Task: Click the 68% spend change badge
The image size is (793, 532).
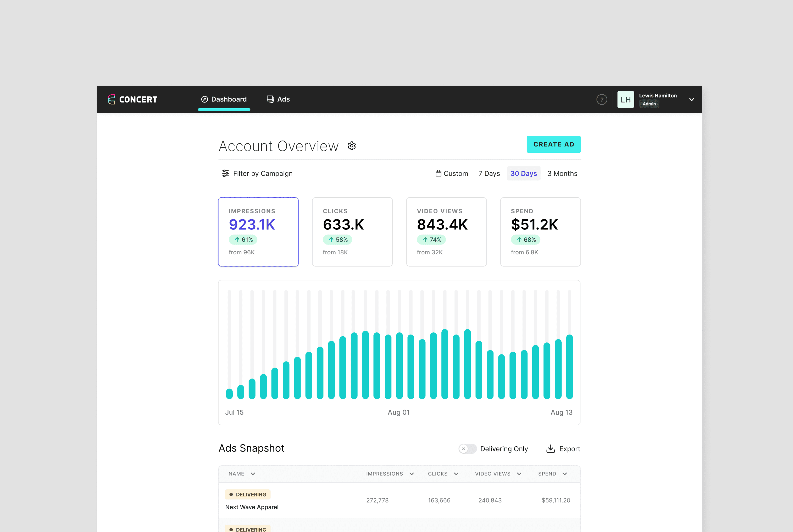Action: 526,239
